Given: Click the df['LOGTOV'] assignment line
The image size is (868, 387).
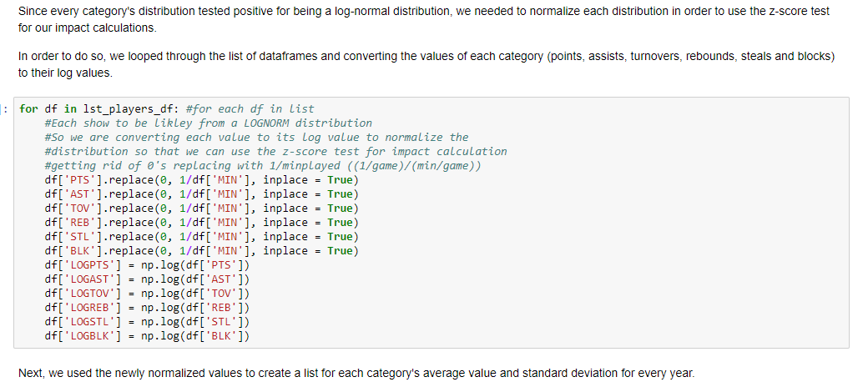Looking at the screenshot, I should (x=148, y=293).
